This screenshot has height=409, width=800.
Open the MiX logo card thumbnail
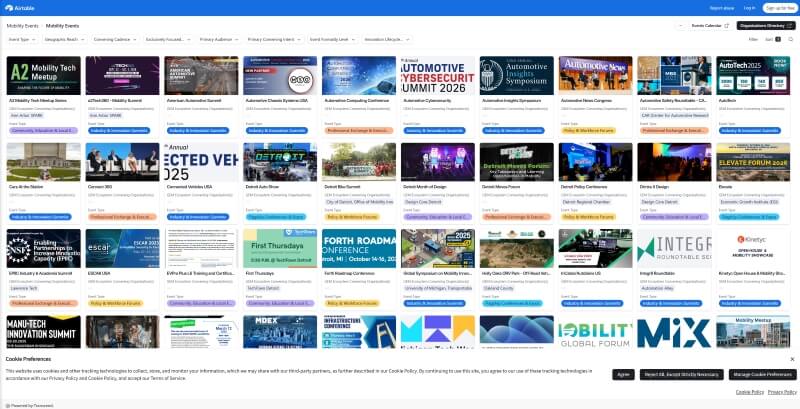tap(674, 331)
